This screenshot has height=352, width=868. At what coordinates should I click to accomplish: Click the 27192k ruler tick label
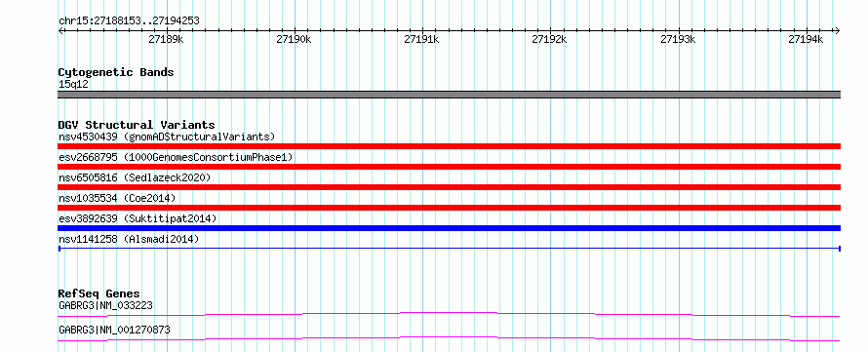click(x=550, y=39)
